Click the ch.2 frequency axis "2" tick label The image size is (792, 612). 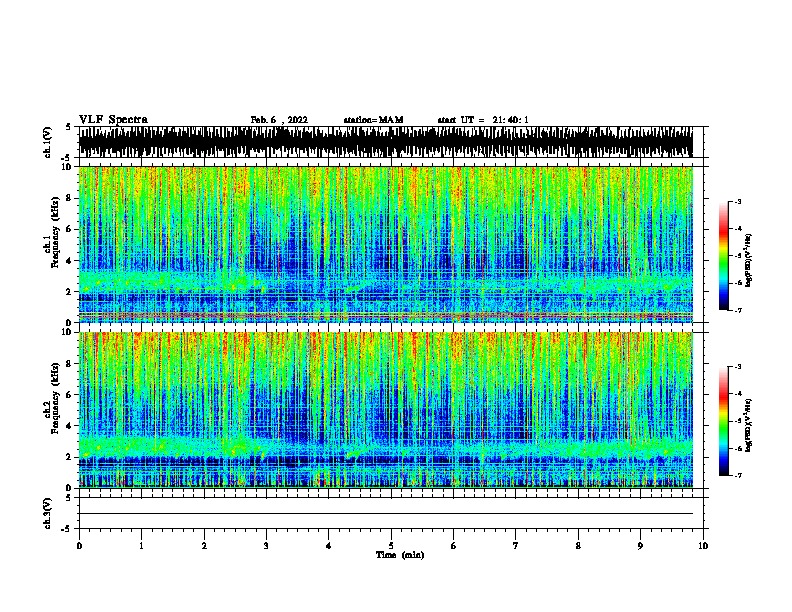click(x=70, y=457)
